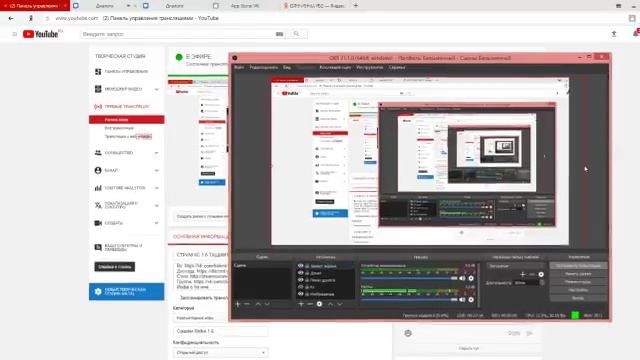Add a scene transition with plus icon
640x360 pixels.
pyautogui.click(x=522, y=274)
